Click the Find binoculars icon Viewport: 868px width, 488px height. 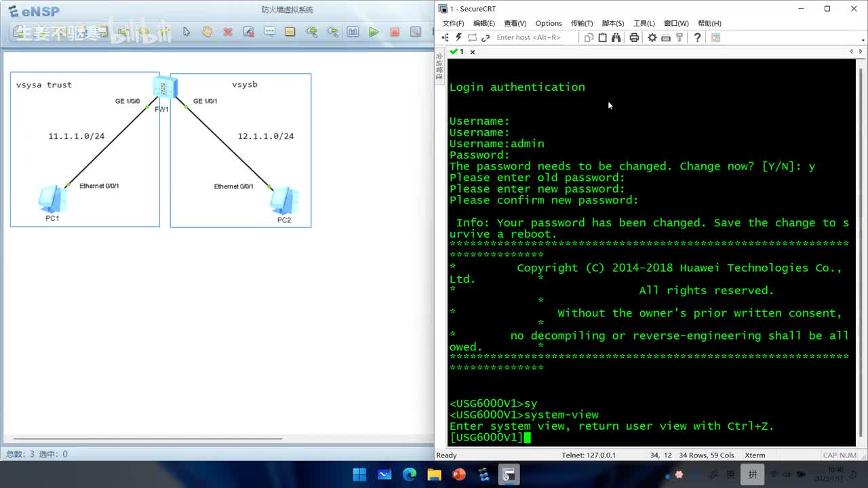[616, 37]
